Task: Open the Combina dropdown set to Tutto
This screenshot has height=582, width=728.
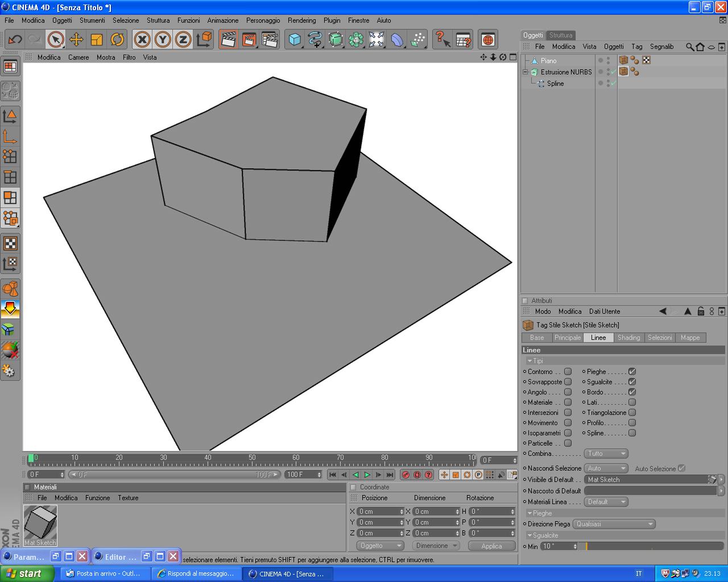Action: [x=606, y=454]
